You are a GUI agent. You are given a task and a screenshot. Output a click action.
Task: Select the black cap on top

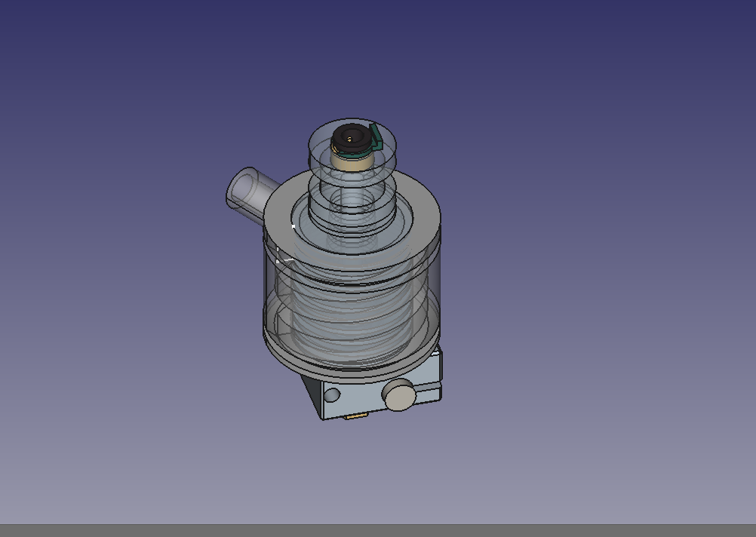[352, 138]
